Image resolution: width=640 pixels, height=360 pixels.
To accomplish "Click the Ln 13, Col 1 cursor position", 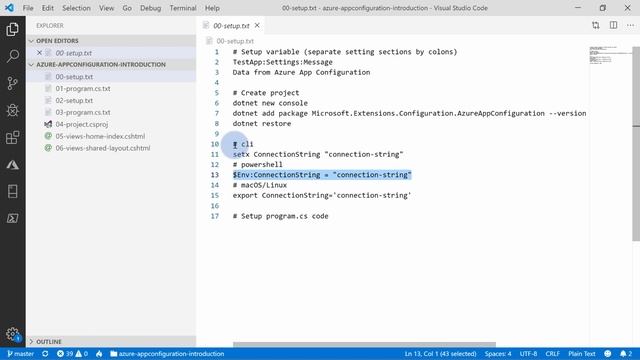I will pos(440,354).
